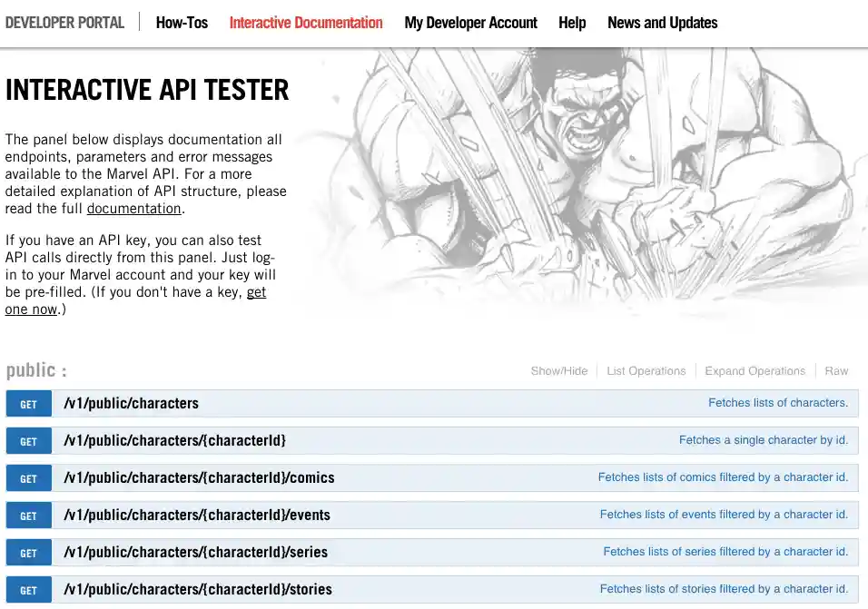Open the Interactive Documentation tab
Image resolution: width=868 pixels, height=609 pixels.
pyautogui.click(x=306, y=22)
